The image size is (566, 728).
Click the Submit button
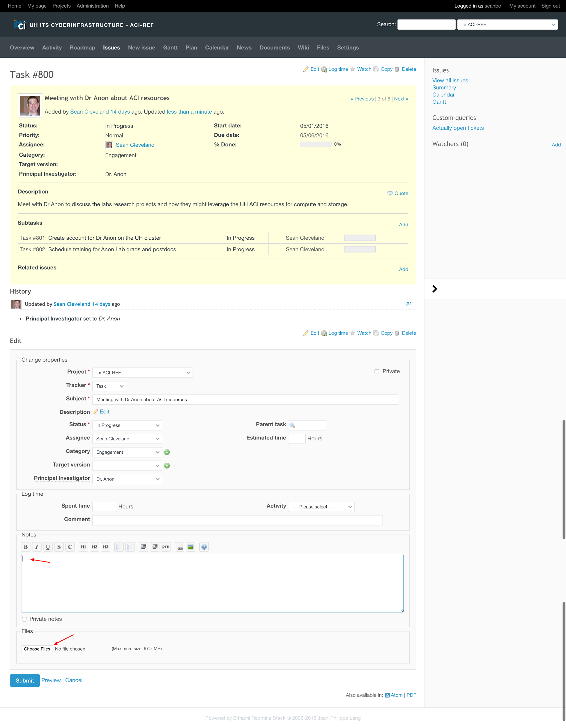pos(25,681)
